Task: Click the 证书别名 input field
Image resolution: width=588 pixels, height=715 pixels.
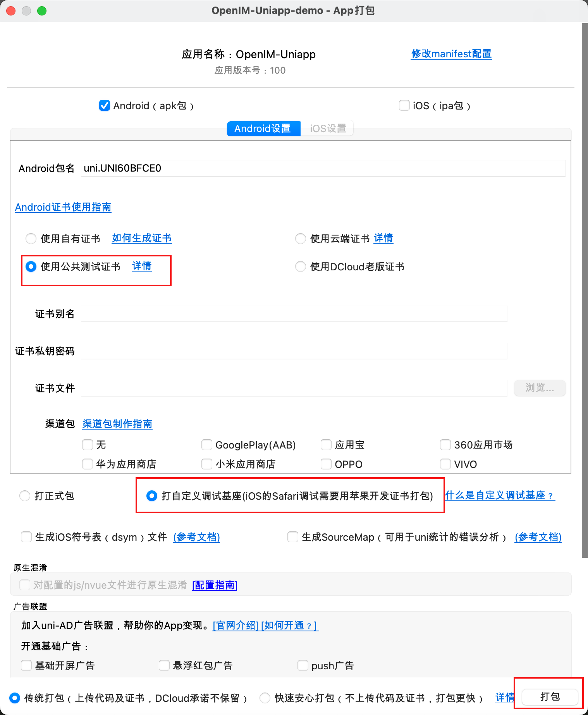Action: pos(294,314)
